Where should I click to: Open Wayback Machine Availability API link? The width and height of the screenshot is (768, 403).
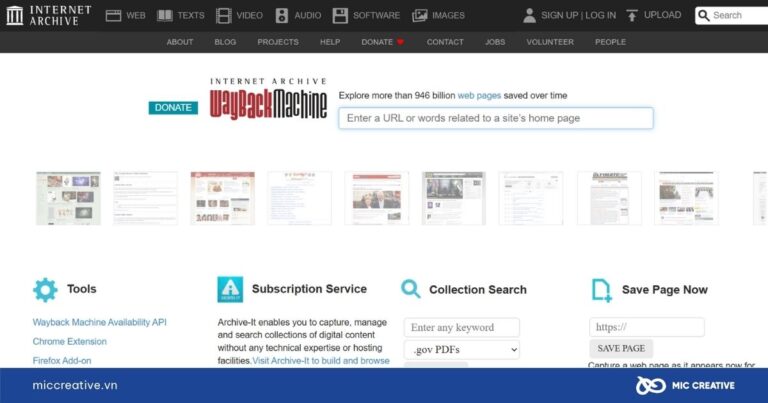(x=99, y=322)
